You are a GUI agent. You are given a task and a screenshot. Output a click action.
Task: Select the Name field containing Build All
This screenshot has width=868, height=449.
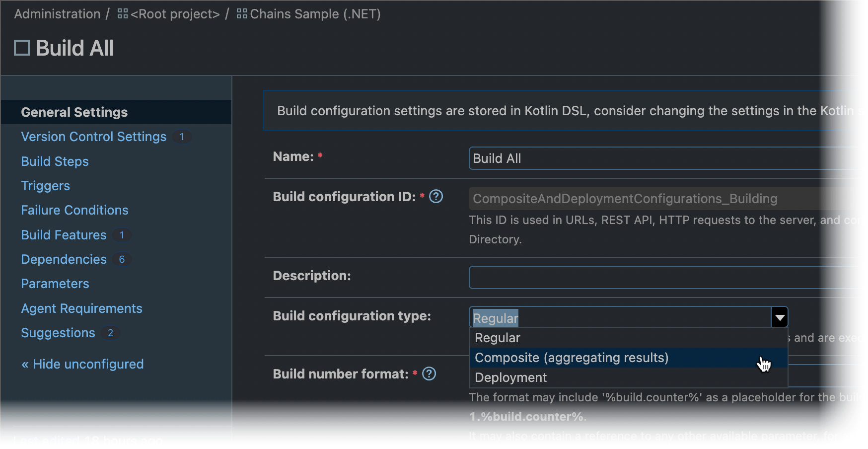[596, 158]
